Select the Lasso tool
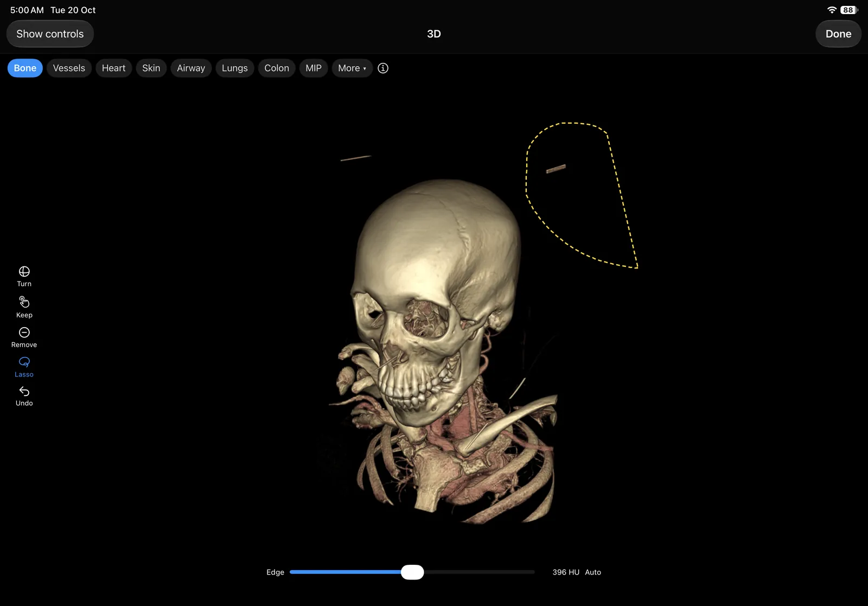868x606 pixels. (x=24, y=367)
